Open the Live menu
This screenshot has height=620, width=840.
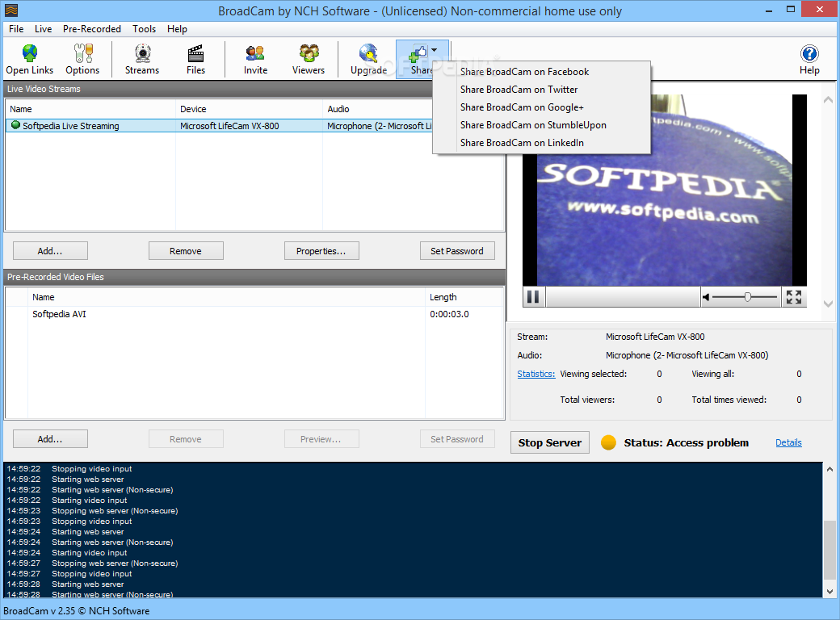[x=44, y=29]
